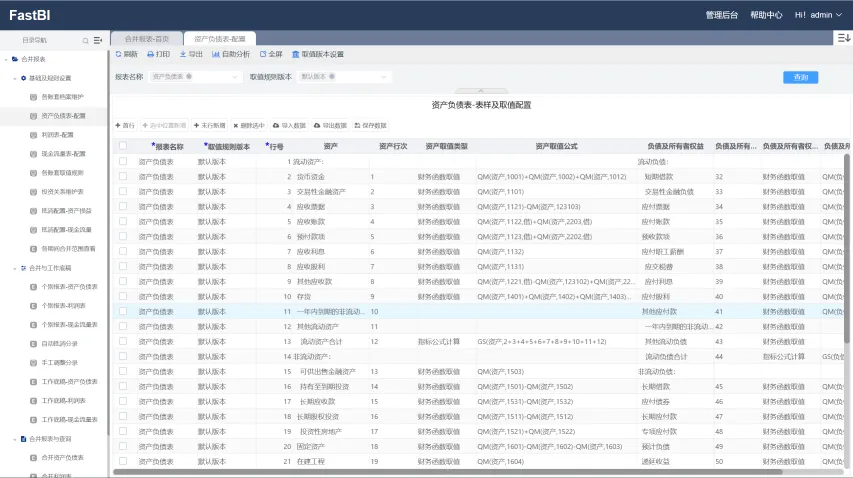Clear the 资产负债表 tag in 报表名称
Viewport: 853px width, 478px height.
[189, 77]
